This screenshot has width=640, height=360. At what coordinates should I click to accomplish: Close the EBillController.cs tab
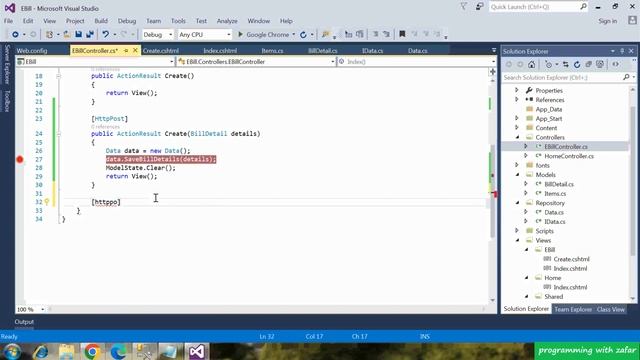coord(135,51)
